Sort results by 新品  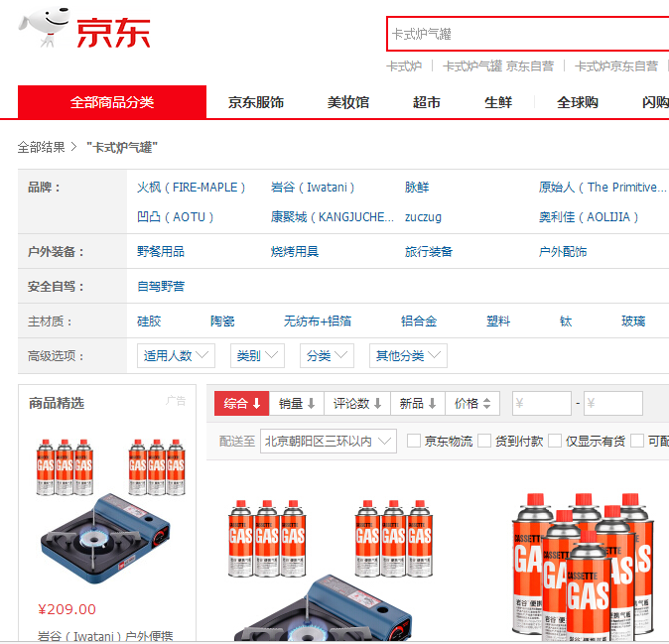coord(418,403)
